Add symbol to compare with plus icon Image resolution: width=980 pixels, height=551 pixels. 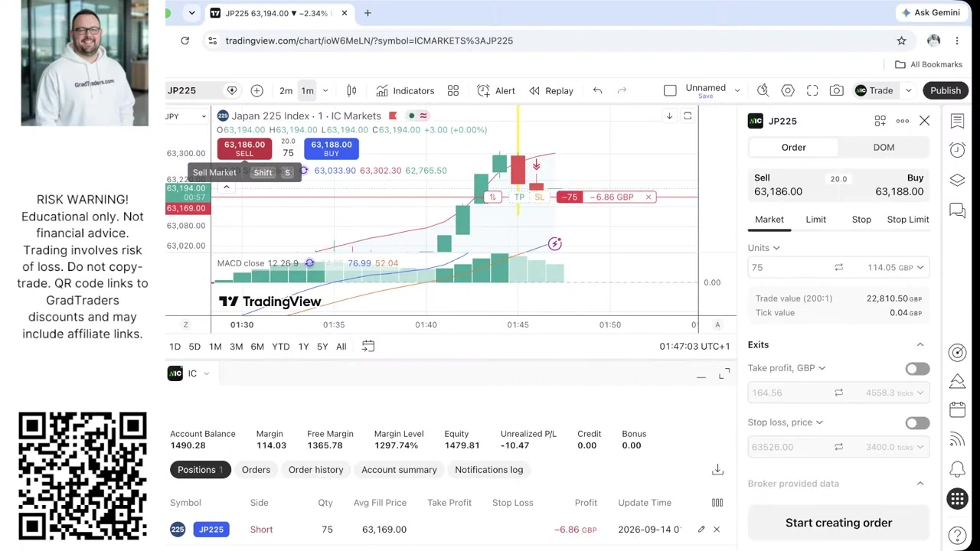pos(256,90)
